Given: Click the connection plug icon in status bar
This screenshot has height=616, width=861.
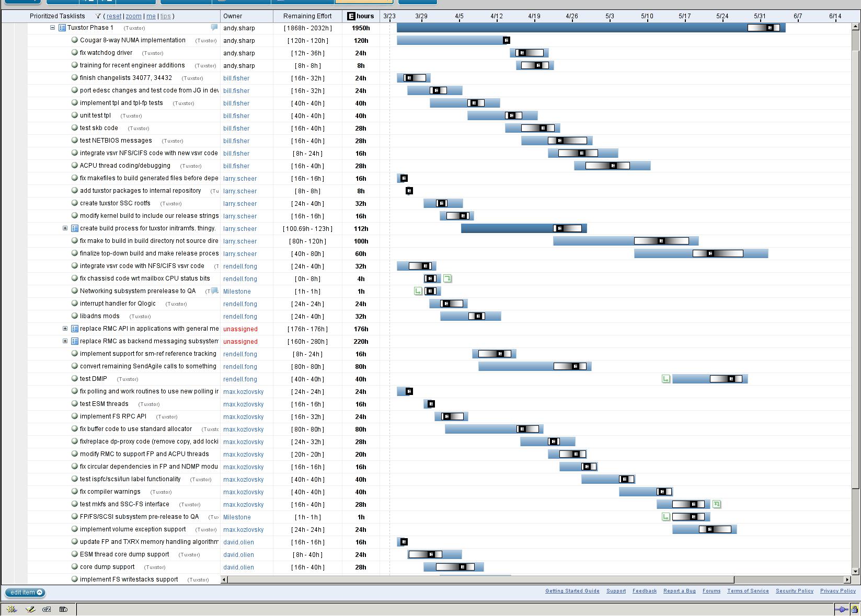Looking at the screenshot, I should [x=841, y=609].
